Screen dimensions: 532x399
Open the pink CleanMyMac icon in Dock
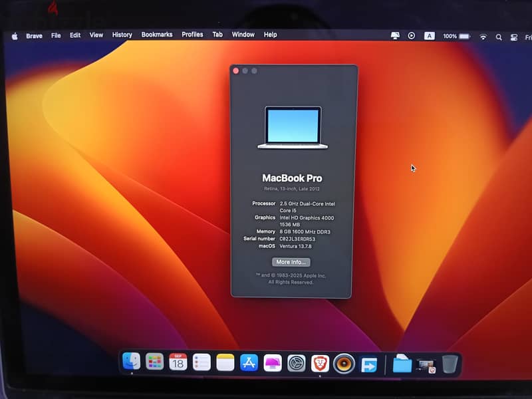point(273,363)
